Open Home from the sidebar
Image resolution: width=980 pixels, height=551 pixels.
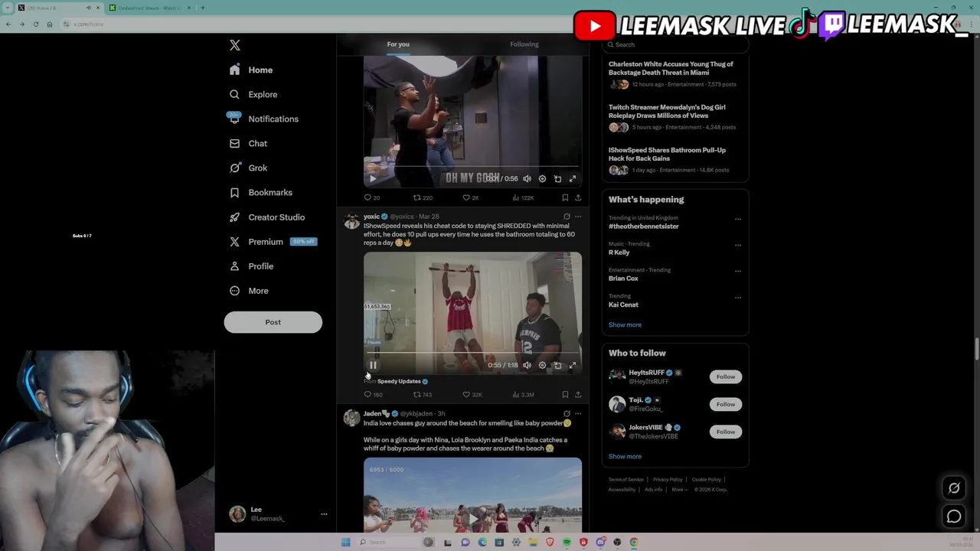[251, 70]
